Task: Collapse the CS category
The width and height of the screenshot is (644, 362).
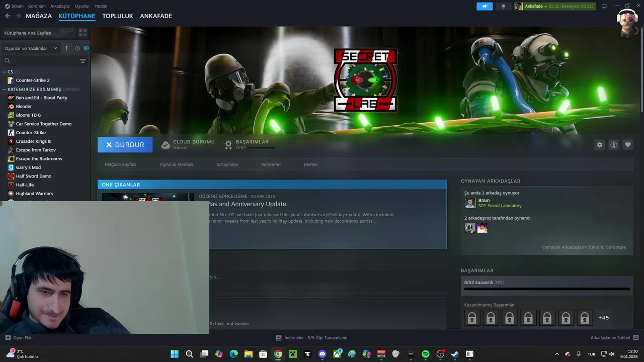Action: coord(4,72)
